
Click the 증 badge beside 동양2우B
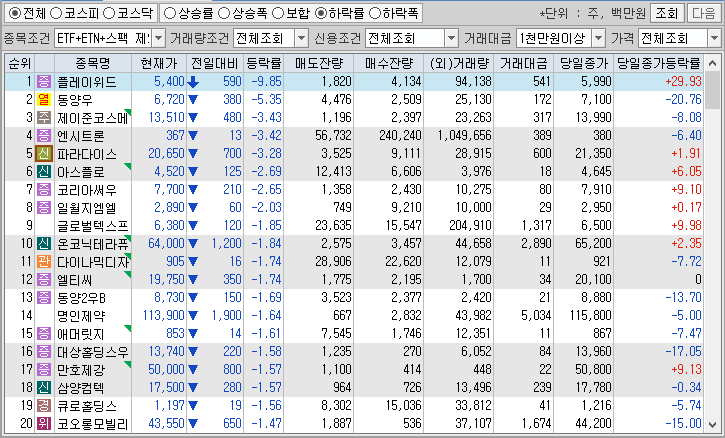(44, 297)
